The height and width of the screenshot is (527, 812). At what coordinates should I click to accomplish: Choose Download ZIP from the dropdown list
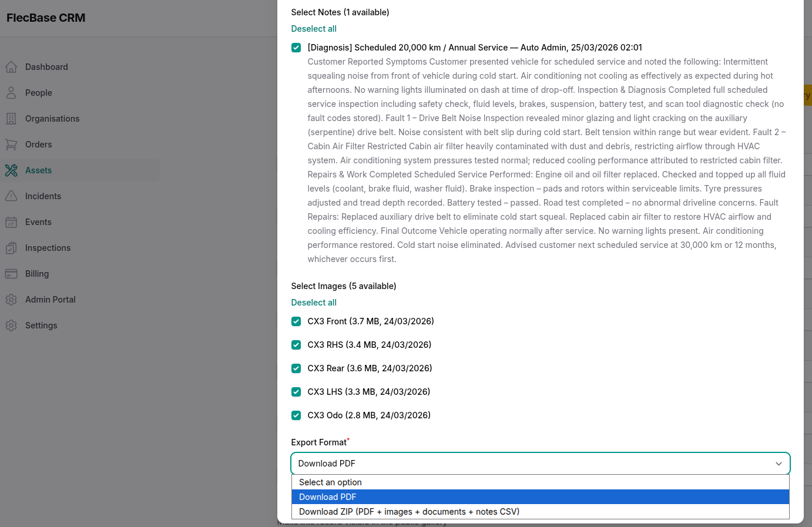[x=409, y=511]
